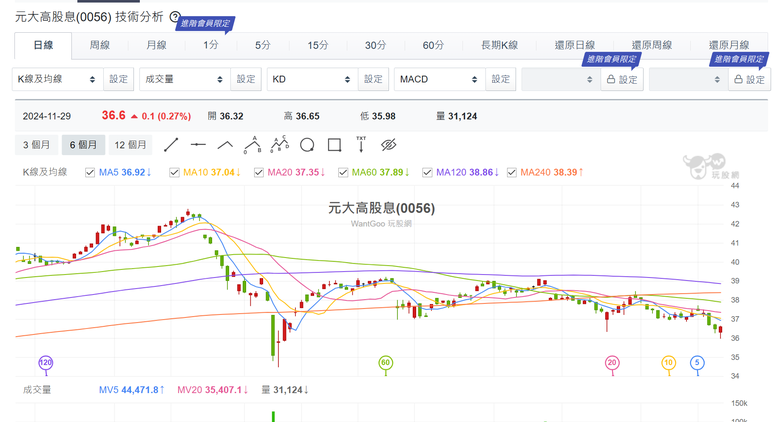Select the TXT text annotation tool
Viewport: 780px width, 422px height.
click(x=361, y=144)
